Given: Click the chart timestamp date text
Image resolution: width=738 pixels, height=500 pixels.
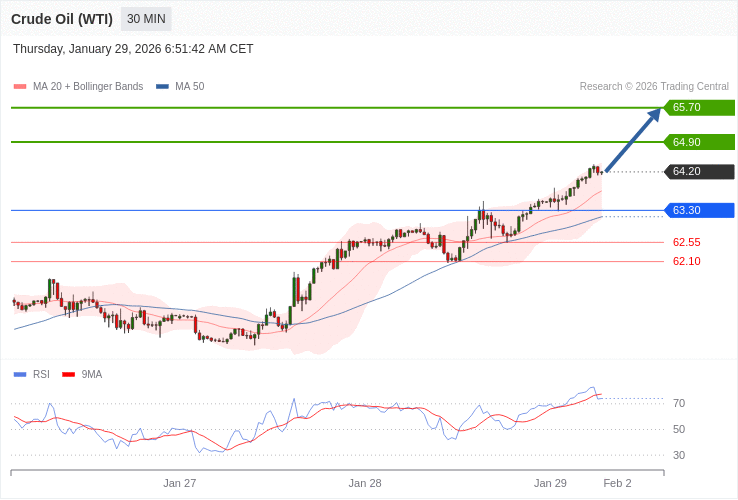Looking at the screenshot, I should click(x=133, y=49).
